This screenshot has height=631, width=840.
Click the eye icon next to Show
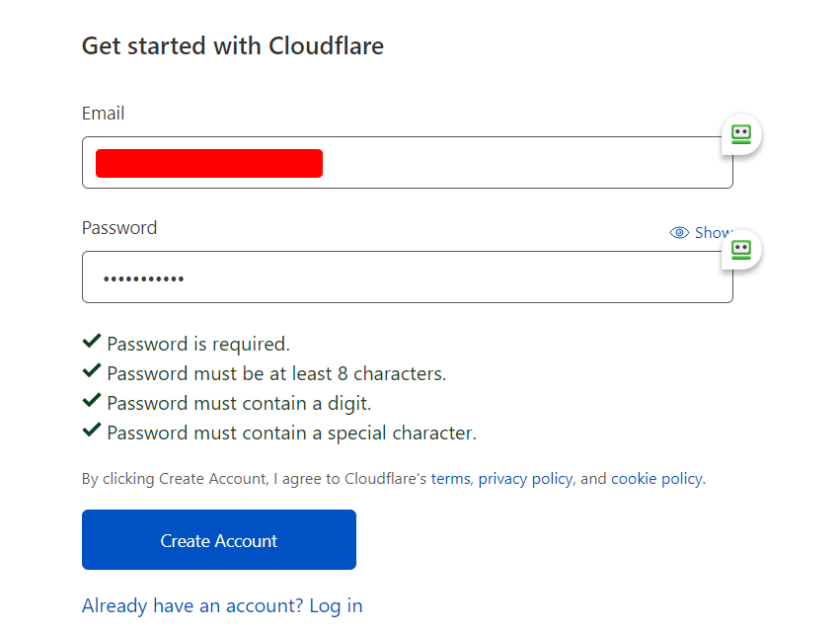click(x=679, y=232)
